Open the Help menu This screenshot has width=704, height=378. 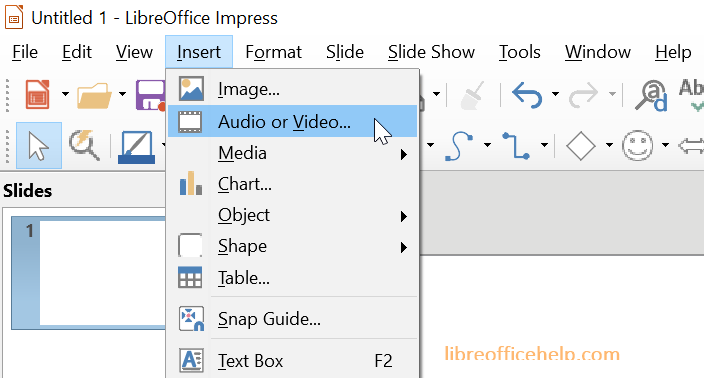pos(673,52)
